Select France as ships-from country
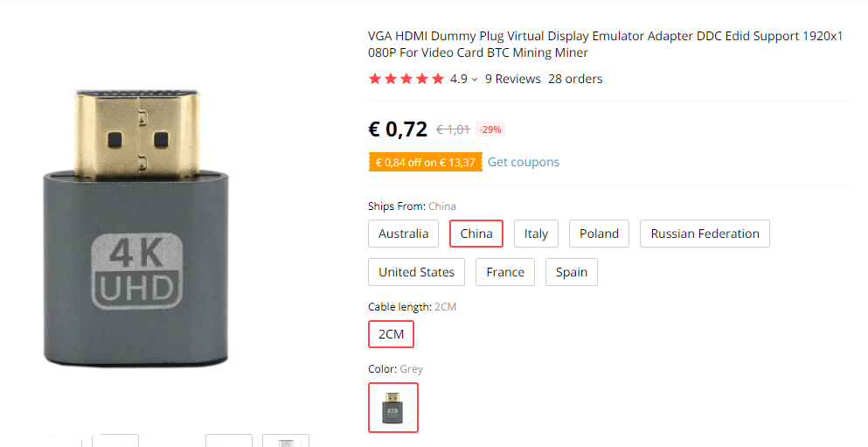The height and width of the screenshot is (447, 868). tap(505, 272)
